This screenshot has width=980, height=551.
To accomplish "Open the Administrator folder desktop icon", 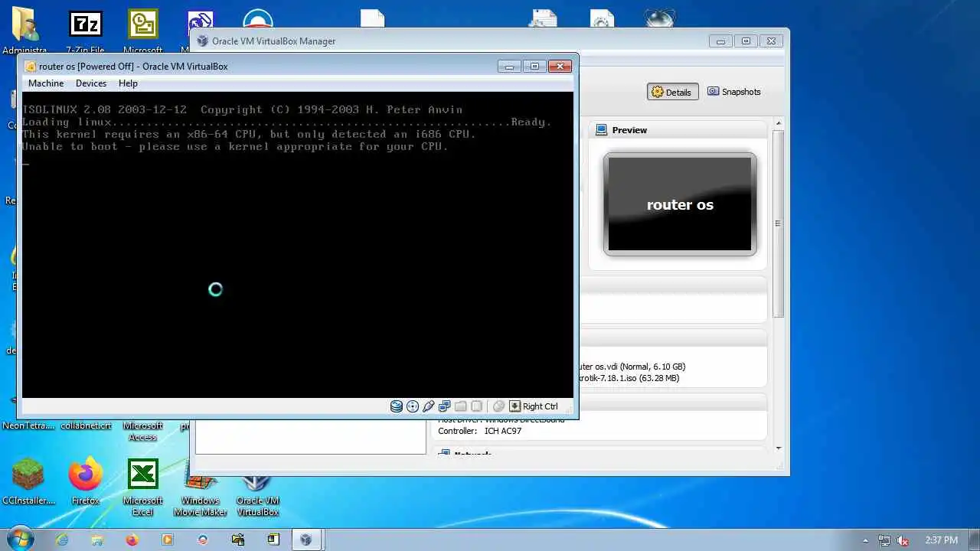I will pyautogui.click(x=25, y=31).
